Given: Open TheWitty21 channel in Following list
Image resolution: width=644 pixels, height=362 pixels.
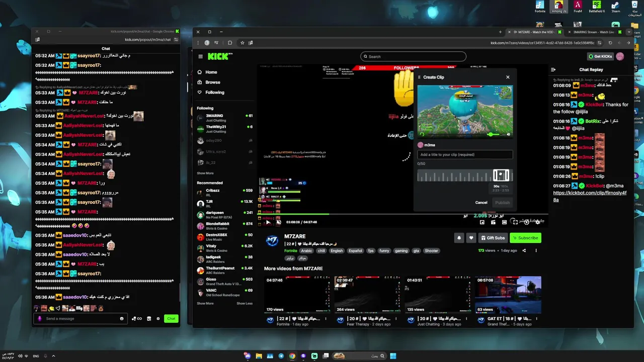Looking at the screenshot, I should point(225,129).
